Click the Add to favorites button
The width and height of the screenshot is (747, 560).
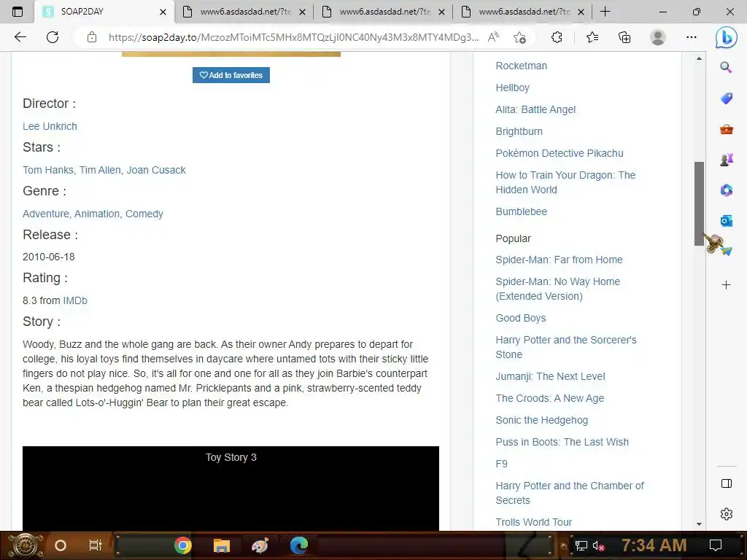[231, 75]
